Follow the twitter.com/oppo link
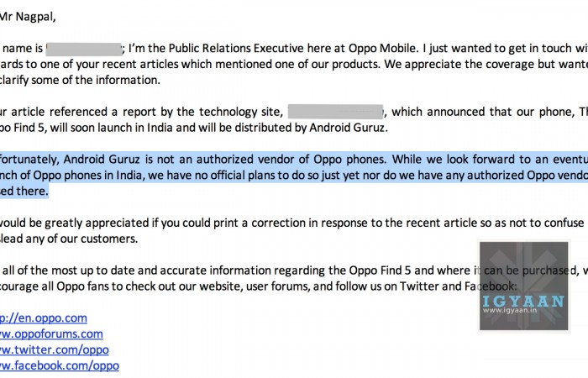The image size is (588, 378). (55, 349)
